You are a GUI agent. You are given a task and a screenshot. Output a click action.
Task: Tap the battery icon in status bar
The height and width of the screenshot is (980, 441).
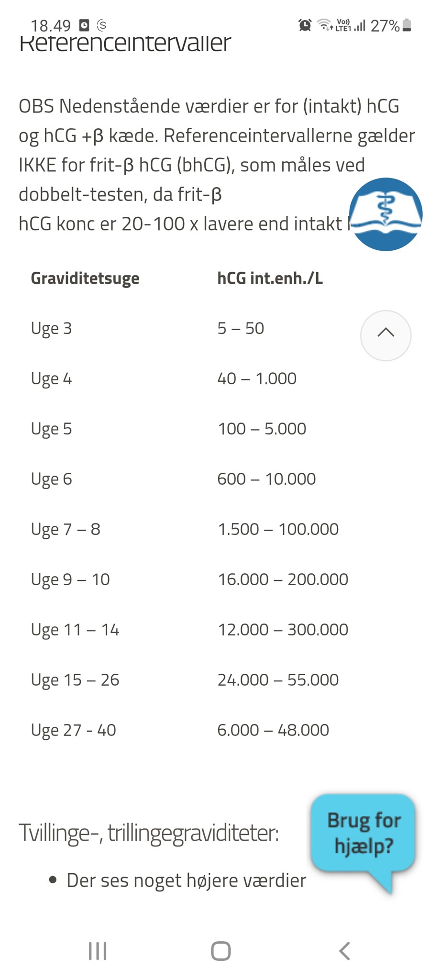[x=407, y=25]
